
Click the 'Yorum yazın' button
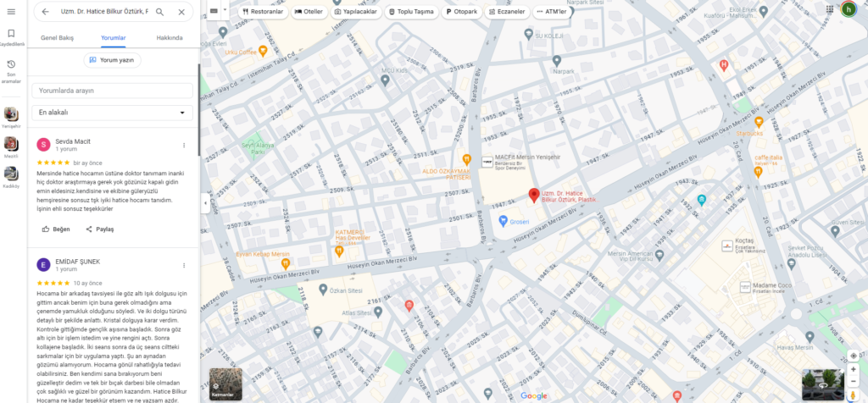tap(113, 60)
